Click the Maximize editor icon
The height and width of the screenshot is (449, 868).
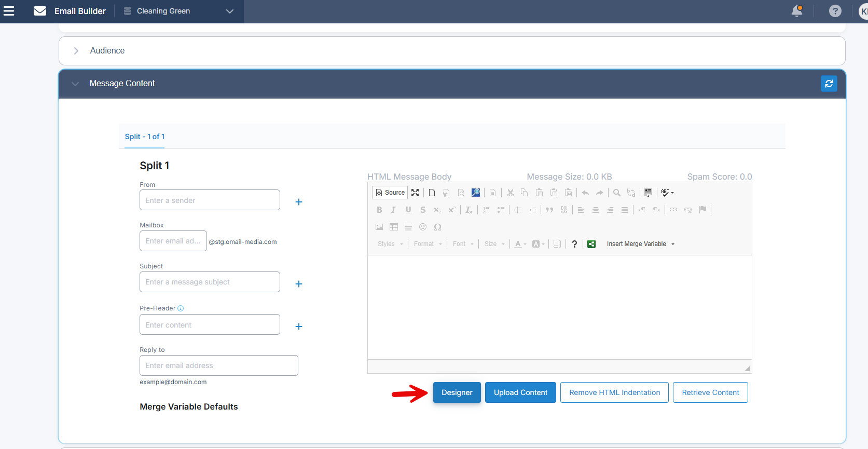[415, 193]
